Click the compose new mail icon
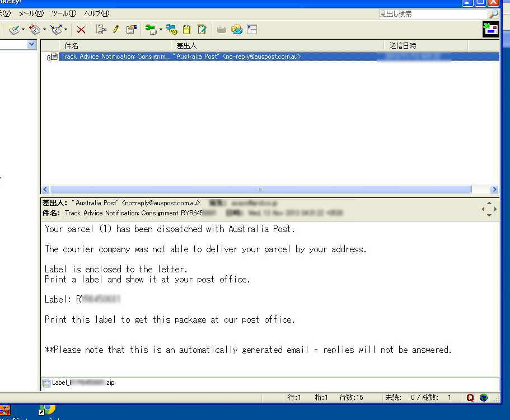The image size is (510, 420). tap(14, 30)
